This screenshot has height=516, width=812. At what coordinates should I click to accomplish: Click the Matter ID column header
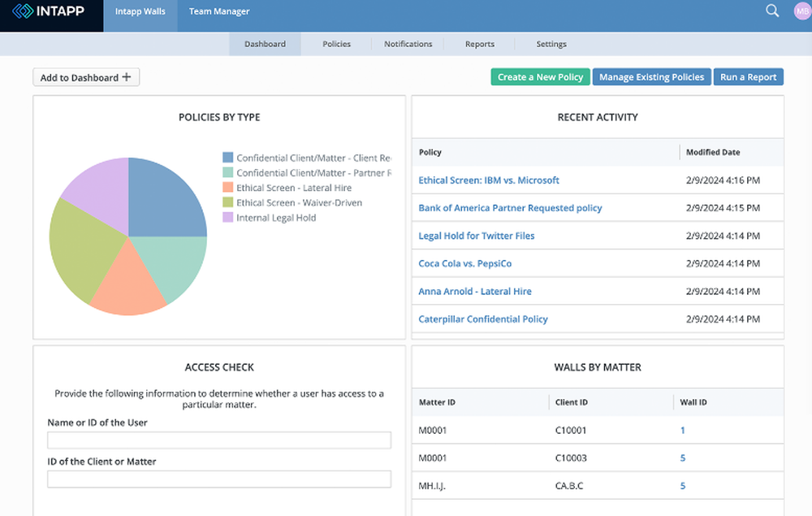437,402
